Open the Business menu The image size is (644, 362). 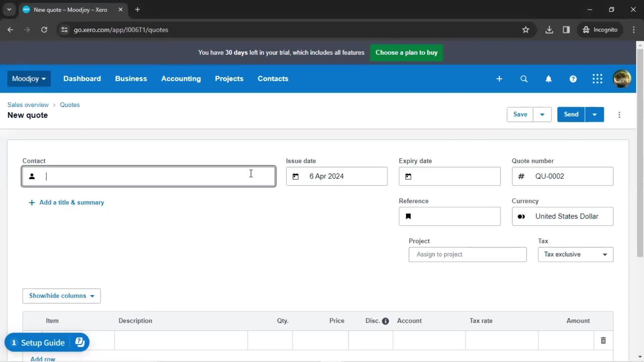tap(131, 79)
